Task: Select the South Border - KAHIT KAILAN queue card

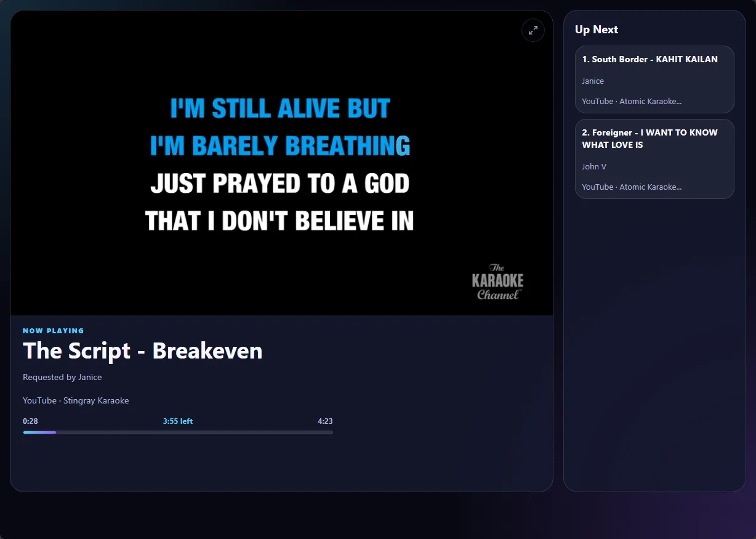Action: coord(654,79)
